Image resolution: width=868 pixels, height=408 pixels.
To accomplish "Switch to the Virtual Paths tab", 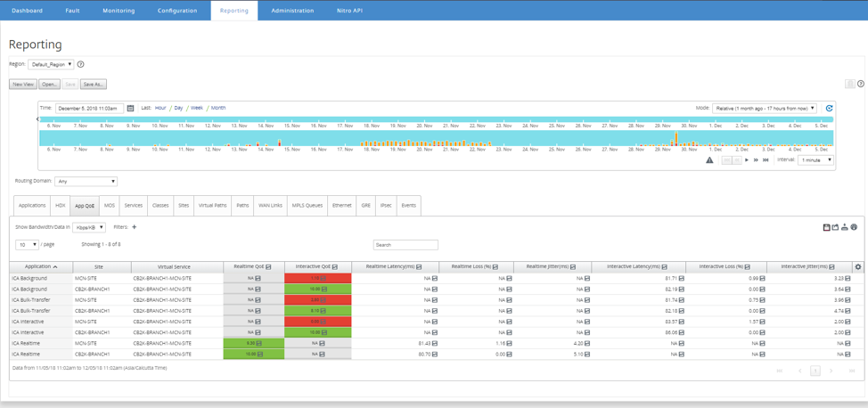I will point(213,205).
